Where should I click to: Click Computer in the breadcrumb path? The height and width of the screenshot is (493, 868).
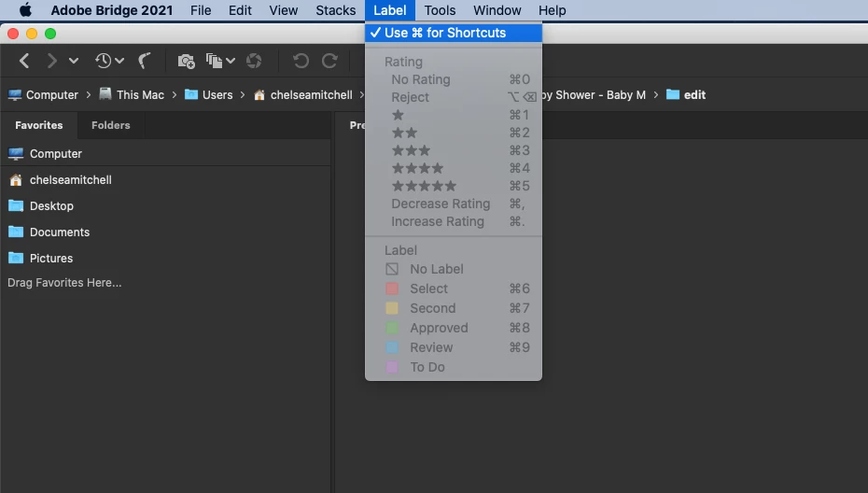tap(43, 94)
